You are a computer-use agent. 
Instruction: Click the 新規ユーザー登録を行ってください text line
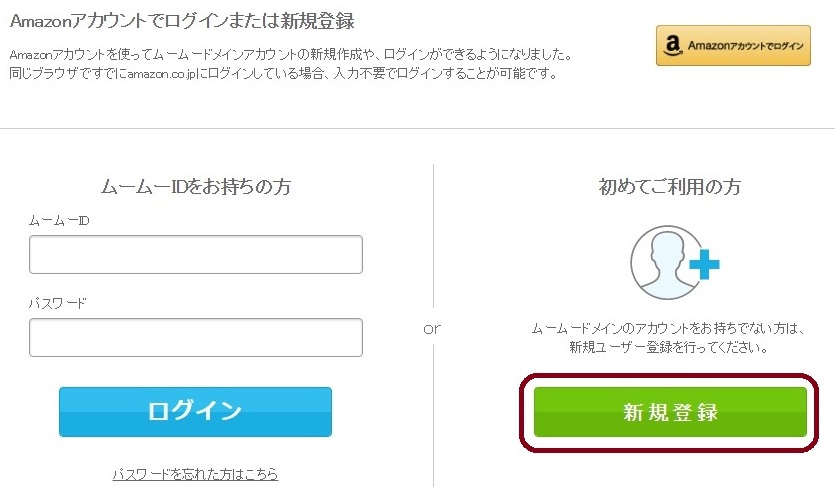(x=669, y=347)
